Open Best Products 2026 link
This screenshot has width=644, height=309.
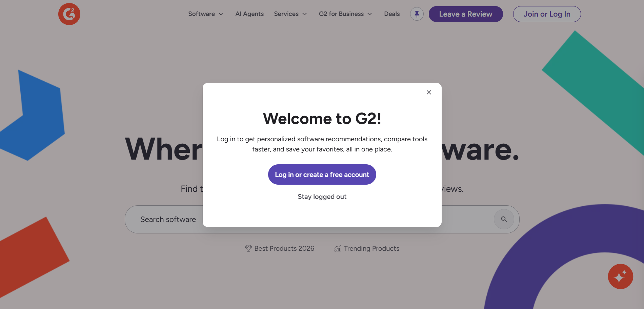[284, 248]
